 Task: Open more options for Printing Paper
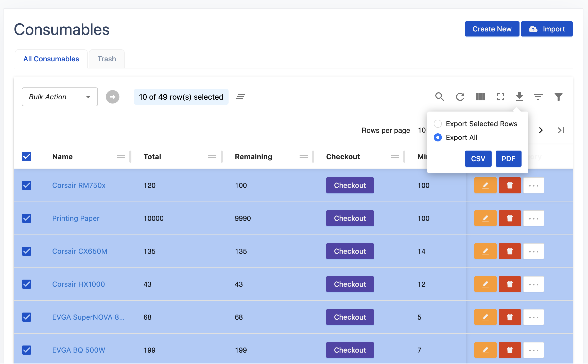pos(534,218)
